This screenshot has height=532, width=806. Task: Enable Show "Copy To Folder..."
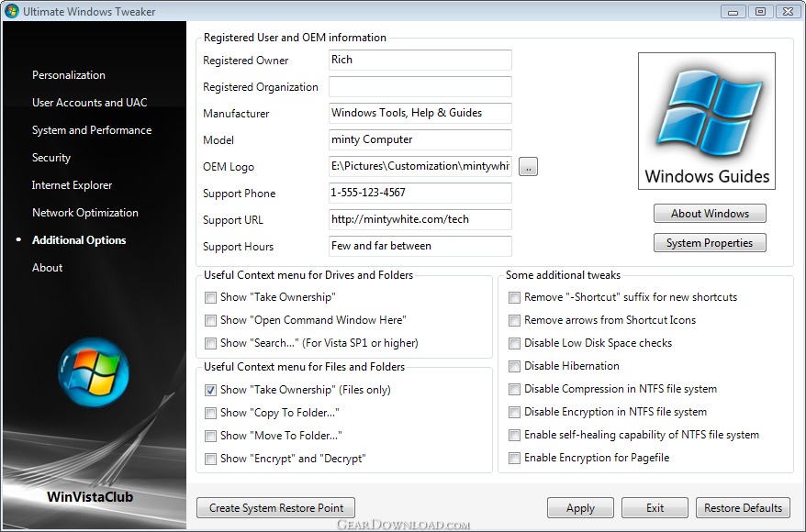210,413
